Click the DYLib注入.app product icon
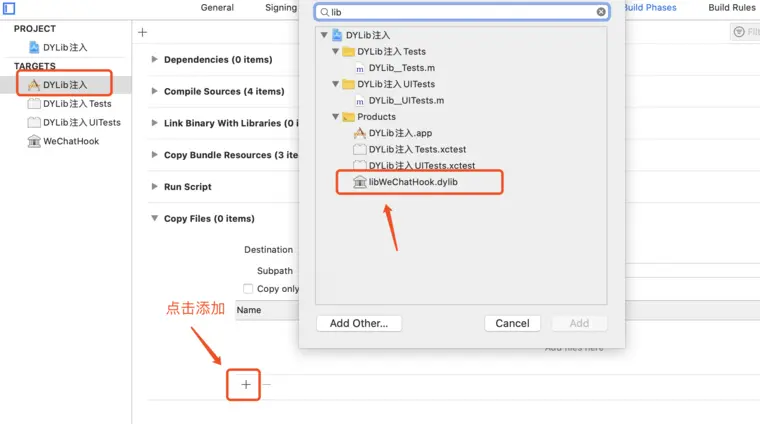The height and width of the screenshot is (424, 760). 359,133
